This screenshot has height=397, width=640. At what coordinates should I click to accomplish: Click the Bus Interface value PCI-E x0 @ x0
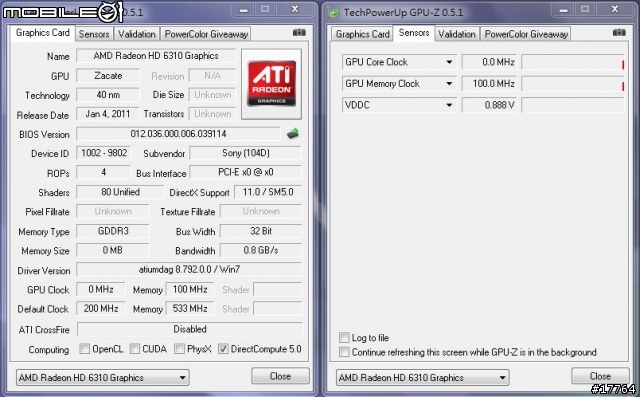[x=246, y=172]
